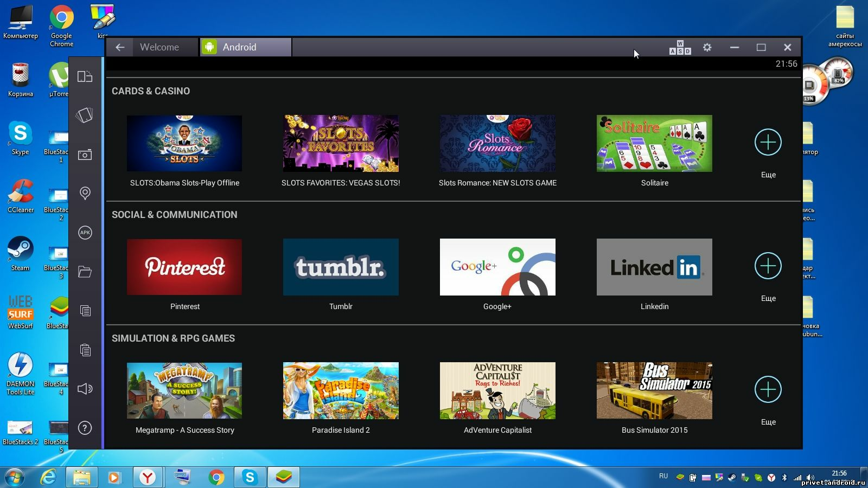Viewport: 868px width, 488px height.
Task: Click the paste clipboard icon in the sidebar
Action: [x=85, y=350]
